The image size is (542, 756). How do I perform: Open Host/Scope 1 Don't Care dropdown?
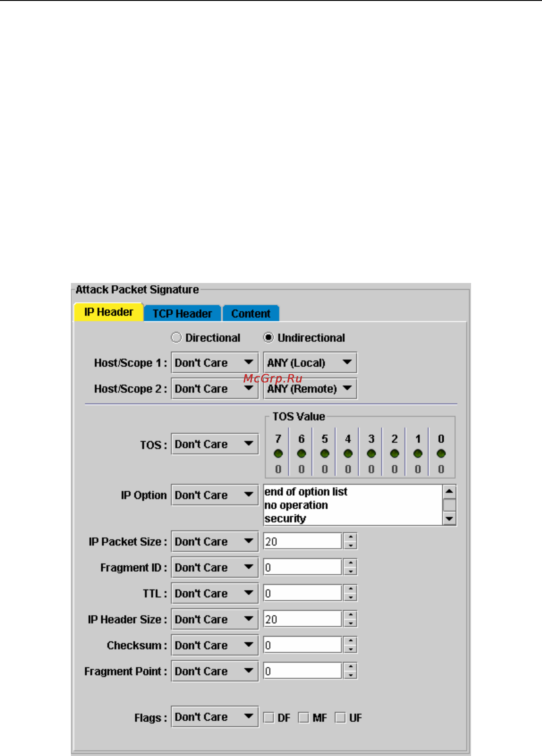215,363
